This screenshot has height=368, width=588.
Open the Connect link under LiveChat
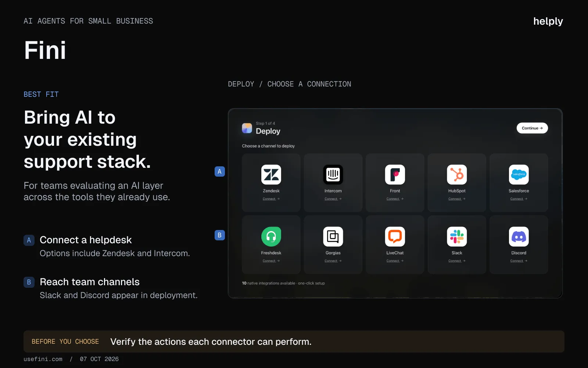coord(395,261)
